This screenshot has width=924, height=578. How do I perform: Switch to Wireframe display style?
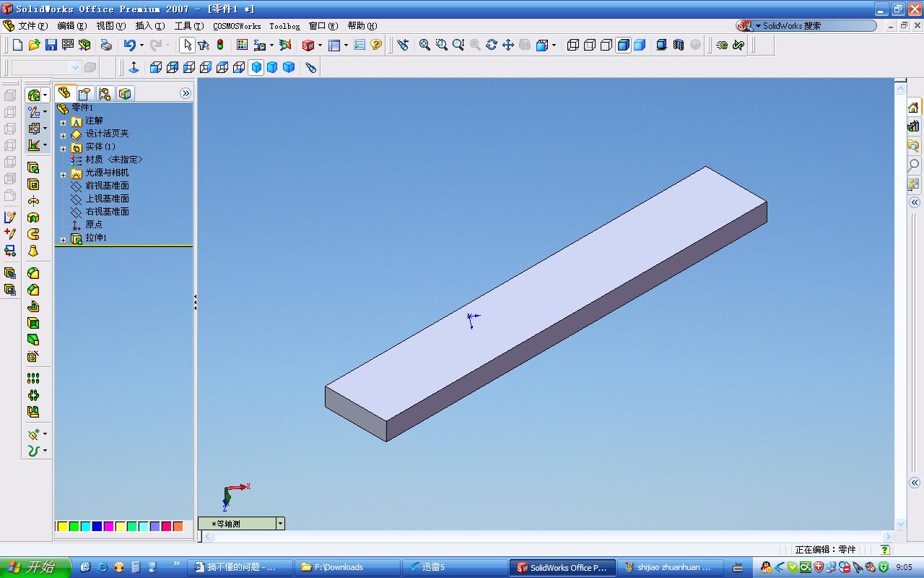[573, 45]
